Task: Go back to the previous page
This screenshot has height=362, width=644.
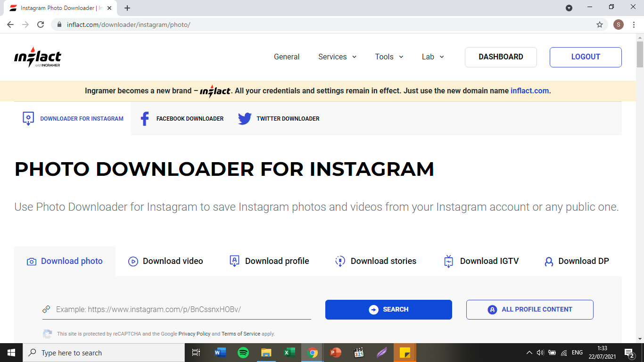Action: pyautogui.click(x=10, y=25)
